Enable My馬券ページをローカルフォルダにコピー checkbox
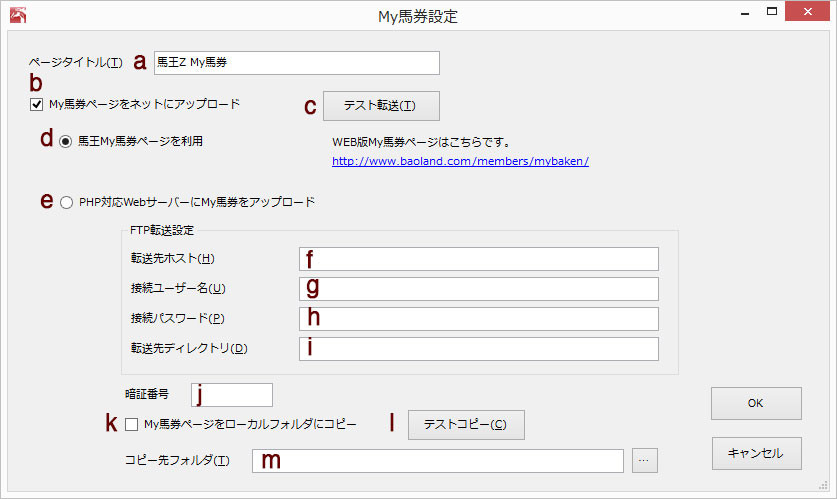 131,425
